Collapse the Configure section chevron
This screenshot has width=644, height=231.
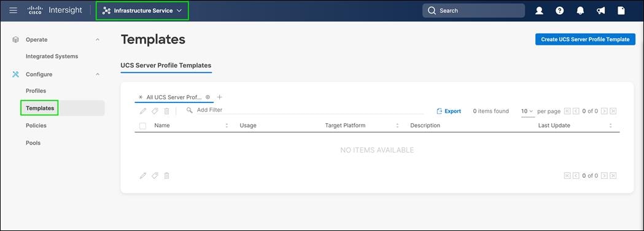pyautogui.click(x=98, y=74)
